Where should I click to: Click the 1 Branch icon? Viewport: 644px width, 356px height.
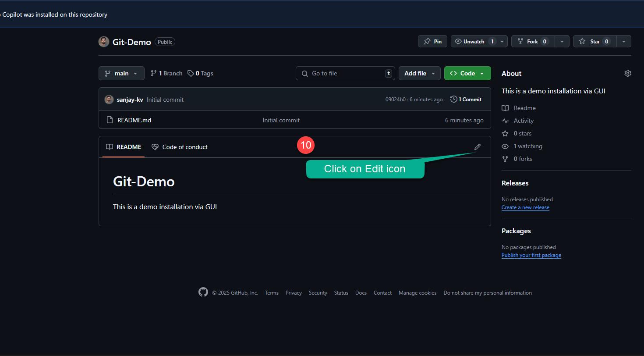pyautogui.click(x=154, y=73)
